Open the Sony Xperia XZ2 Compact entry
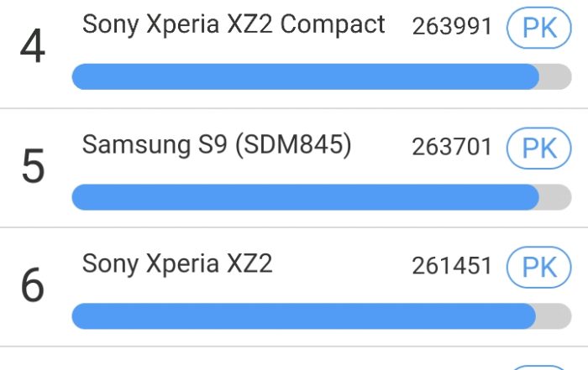The height and width of the screenshot is (370, 588). (x=234, y=25)
